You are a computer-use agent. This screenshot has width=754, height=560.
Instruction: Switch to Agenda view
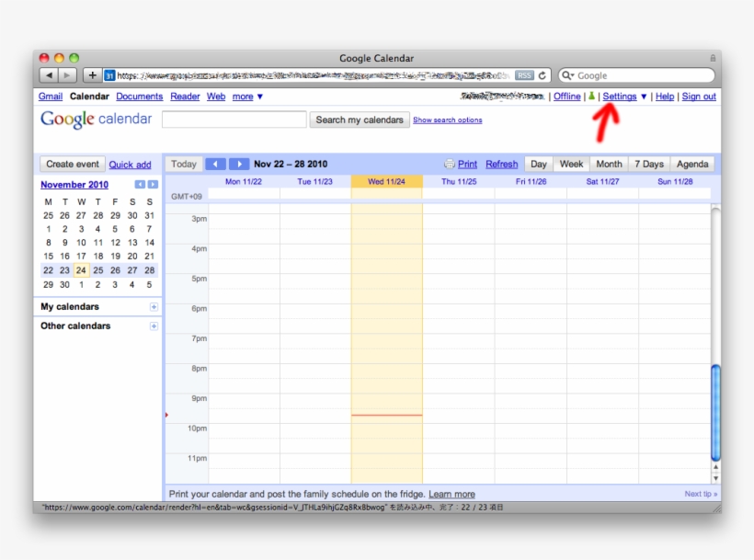tap(692, 164)
